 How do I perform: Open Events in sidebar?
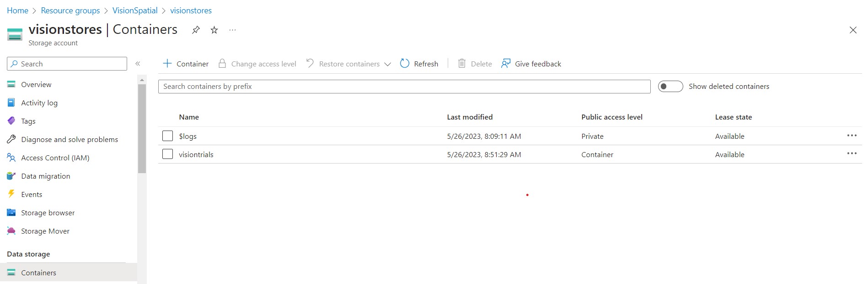click(x=32, y=195)
